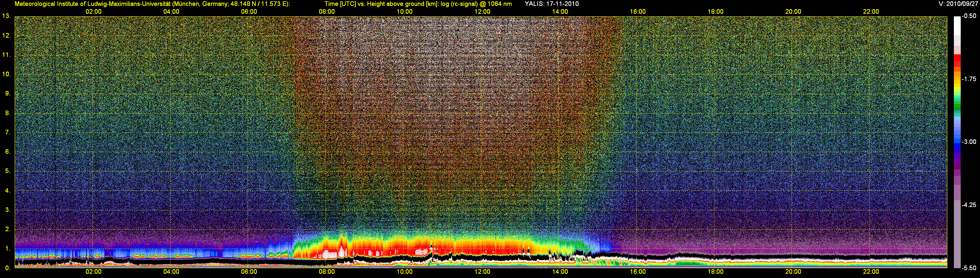Click the 10. km height axis label
The height and width of the screenshot is (278, 980).
point(6,74)
